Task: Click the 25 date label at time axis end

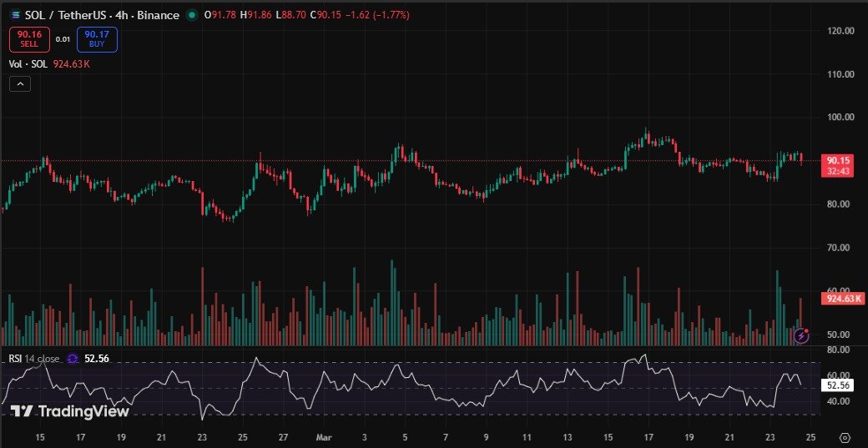Action: 811,437
